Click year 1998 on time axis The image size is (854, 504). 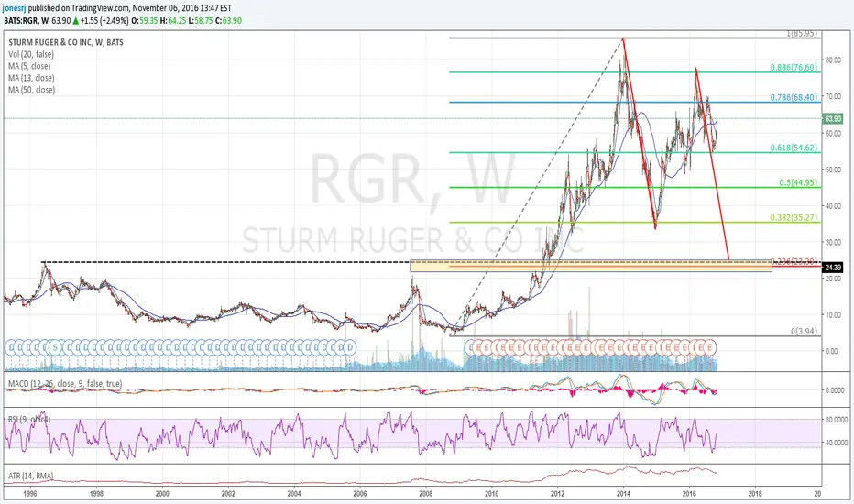pyautogui.click(x=96, y=494)
